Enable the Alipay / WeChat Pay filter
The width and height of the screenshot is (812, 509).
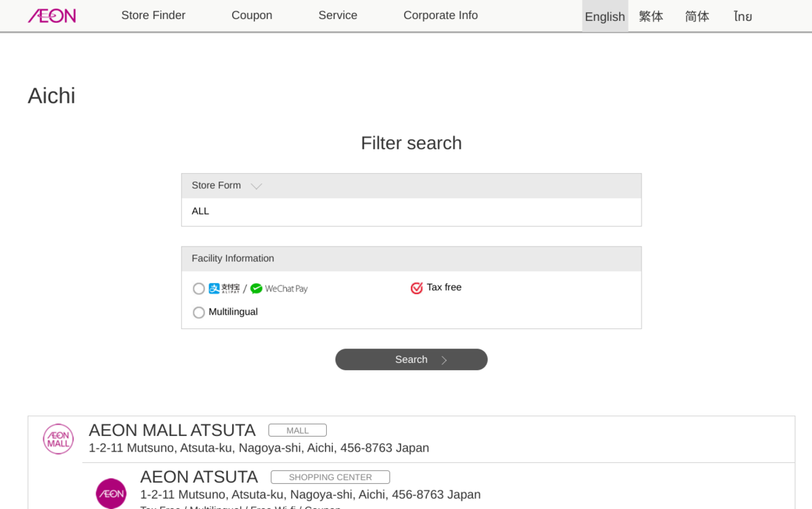click(199, 289)
